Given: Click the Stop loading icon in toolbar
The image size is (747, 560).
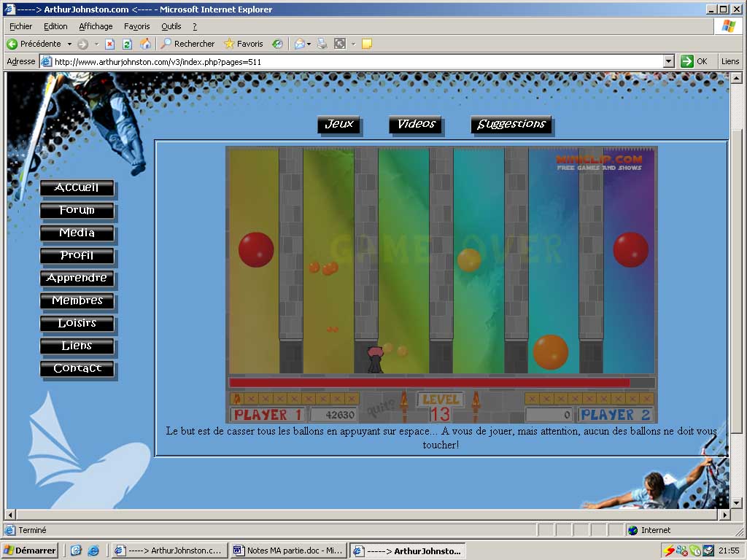Looking at the screenshot, I should (110, 44).
